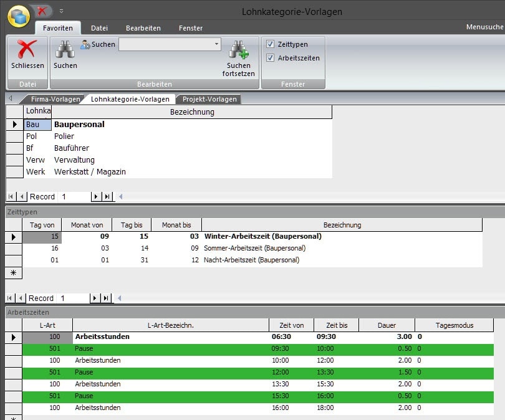This screenshot has height=420, width=505.
Task: Click the L-Art column header
Action: [x=47, y=325]
